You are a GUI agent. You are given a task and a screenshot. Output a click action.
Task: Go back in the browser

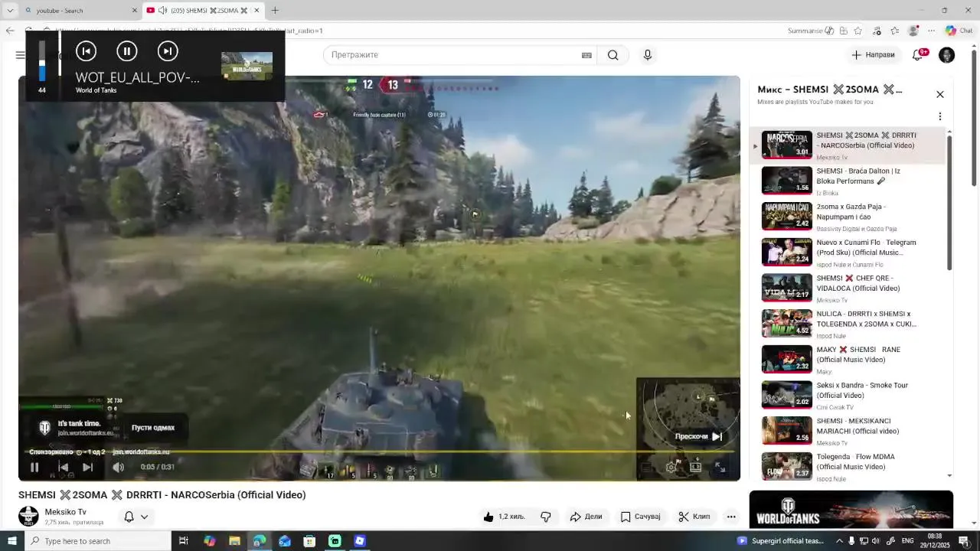point(9,31)
